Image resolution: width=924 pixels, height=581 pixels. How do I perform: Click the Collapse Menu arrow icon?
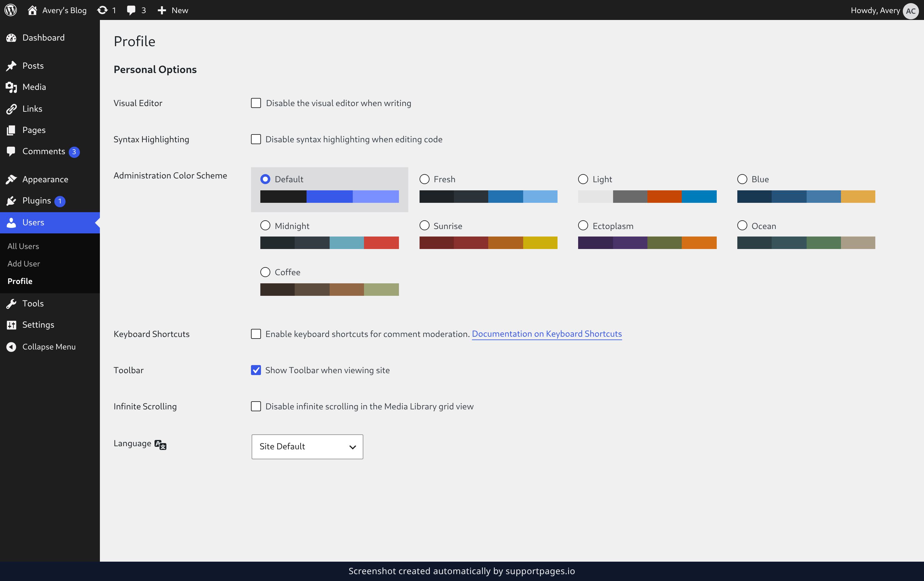click(11, 347)
